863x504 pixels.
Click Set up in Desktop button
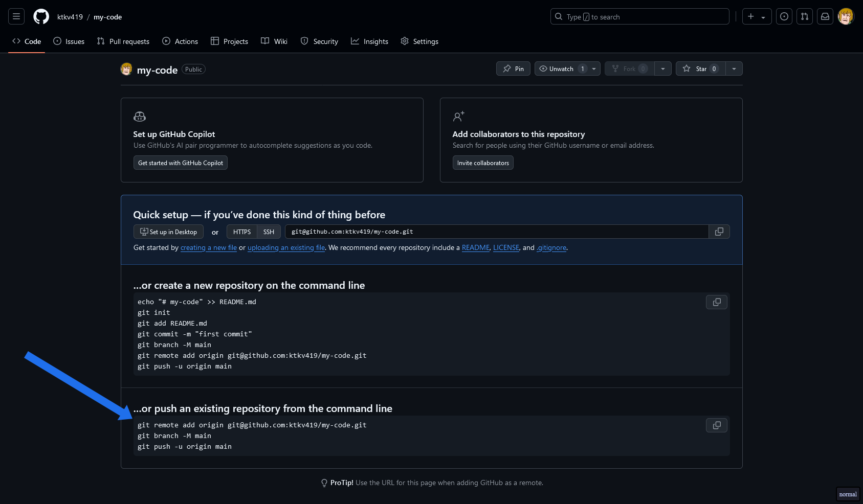168,232
